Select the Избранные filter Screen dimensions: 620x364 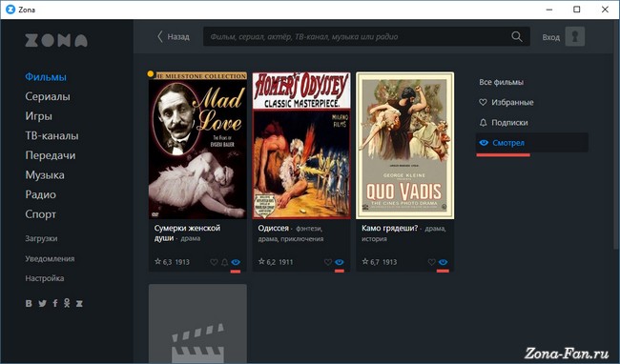click(x=506, y=102)
